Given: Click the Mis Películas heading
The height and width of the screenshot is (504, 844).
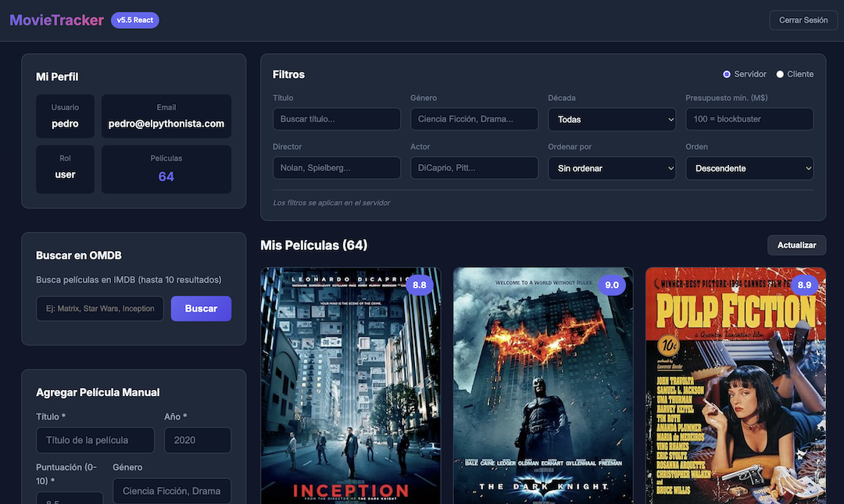Looking at the screenshot, I should (x=315, y=245).
